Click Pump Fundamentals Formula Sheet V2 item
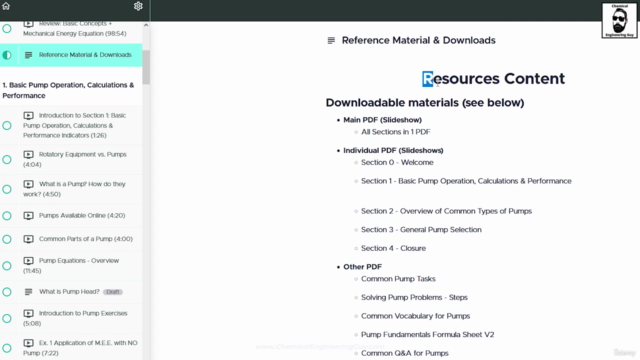 click(428, 335)
